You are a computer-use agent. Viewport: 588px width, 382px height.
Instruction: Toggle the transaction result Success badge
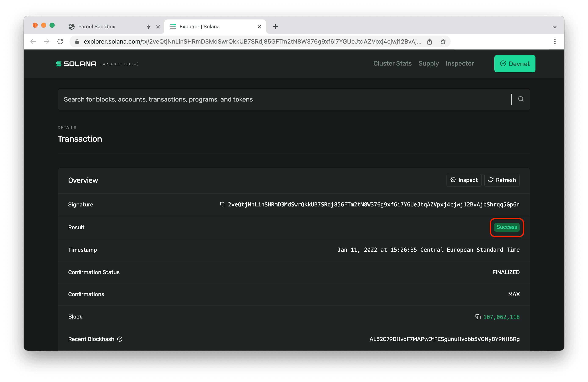tap(506, 227)
